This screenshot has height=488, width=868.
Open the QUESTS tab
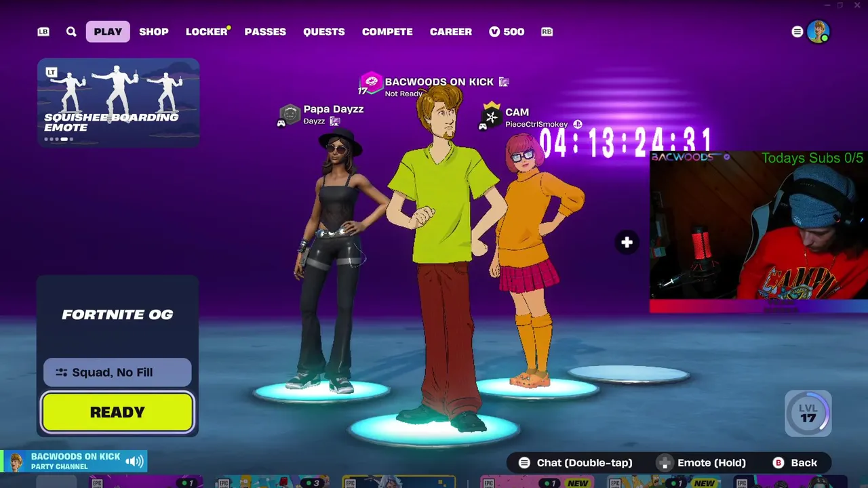coord(324,32)
